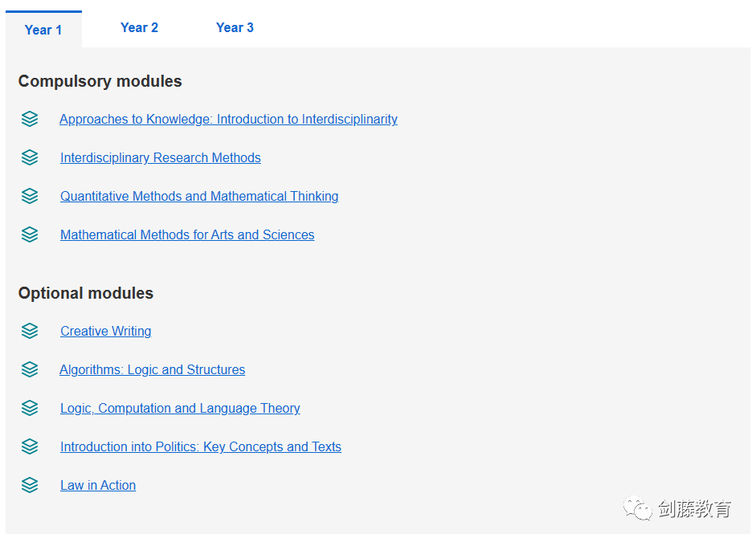Open the Law in Action link

pos(98,485)
